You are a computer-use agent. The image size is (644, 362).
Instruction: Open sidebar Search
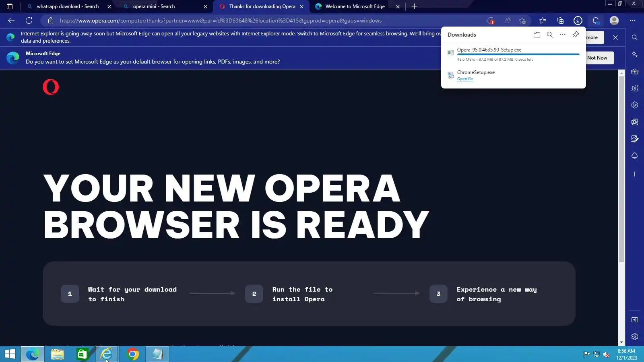coord(635,37)
